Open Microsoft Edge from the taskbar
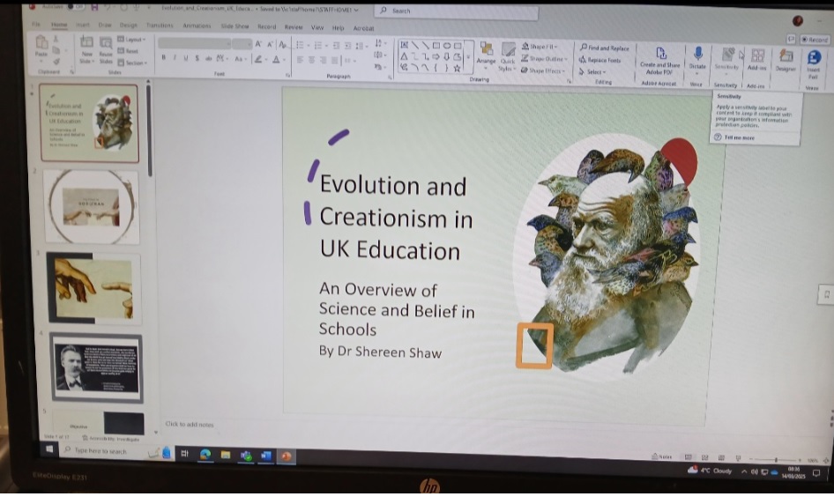Viewport: 834px width, 504px height. 205,454
